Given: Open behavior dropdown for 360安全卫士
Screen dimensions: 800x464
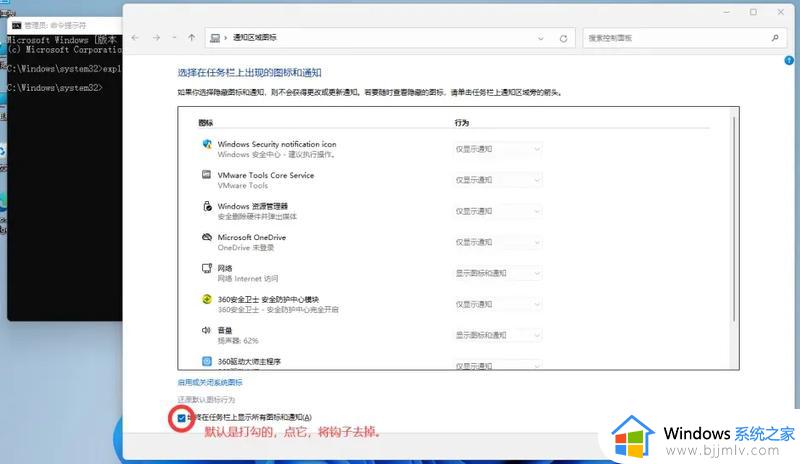Looking at the screenshot, I should click(497, 304).
